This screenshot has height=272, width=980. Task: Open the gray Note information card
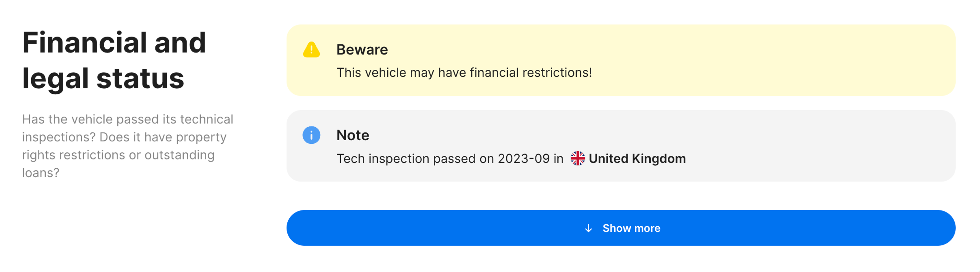coord(621,146)
